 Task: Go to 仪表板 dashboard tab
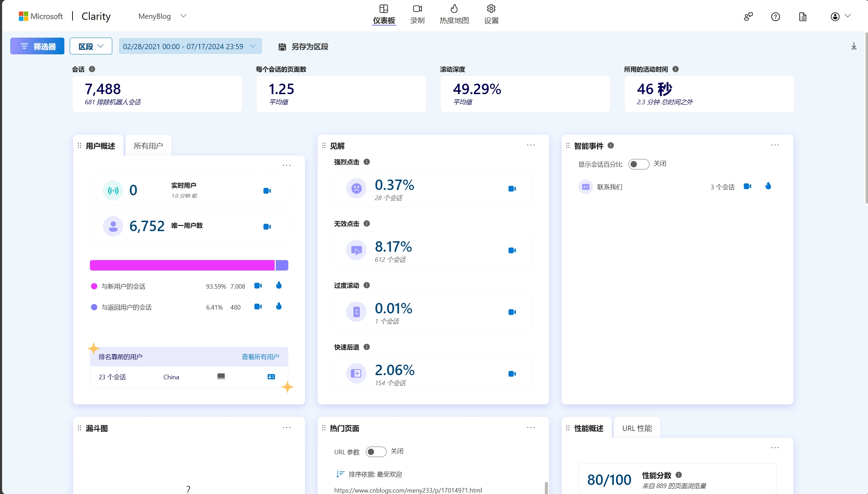pyautogui.click(x=384, y=15)
